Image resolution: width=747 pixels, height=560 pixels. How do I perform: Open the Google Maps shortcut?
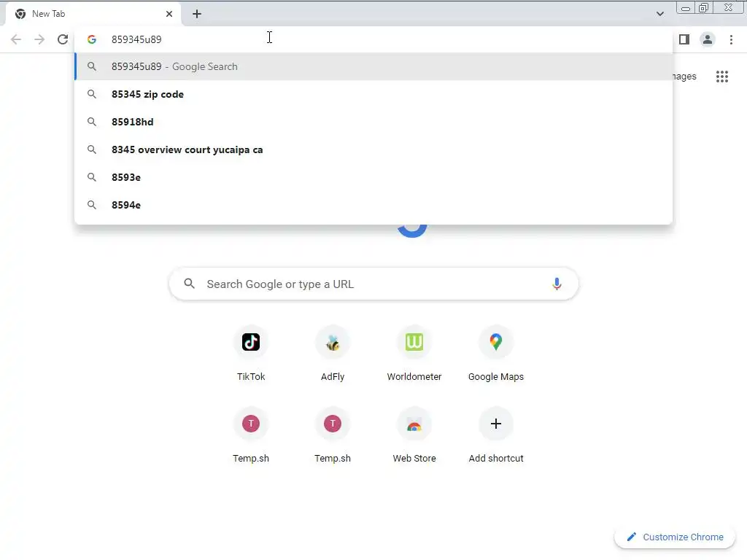pos(496,355)
